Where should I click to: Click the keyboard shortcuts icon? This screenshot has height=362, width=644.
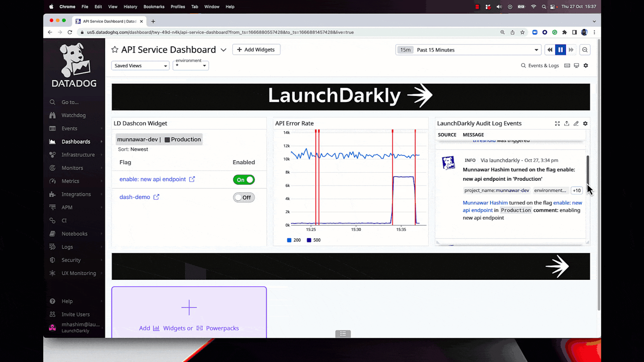(x=567, y=66)
